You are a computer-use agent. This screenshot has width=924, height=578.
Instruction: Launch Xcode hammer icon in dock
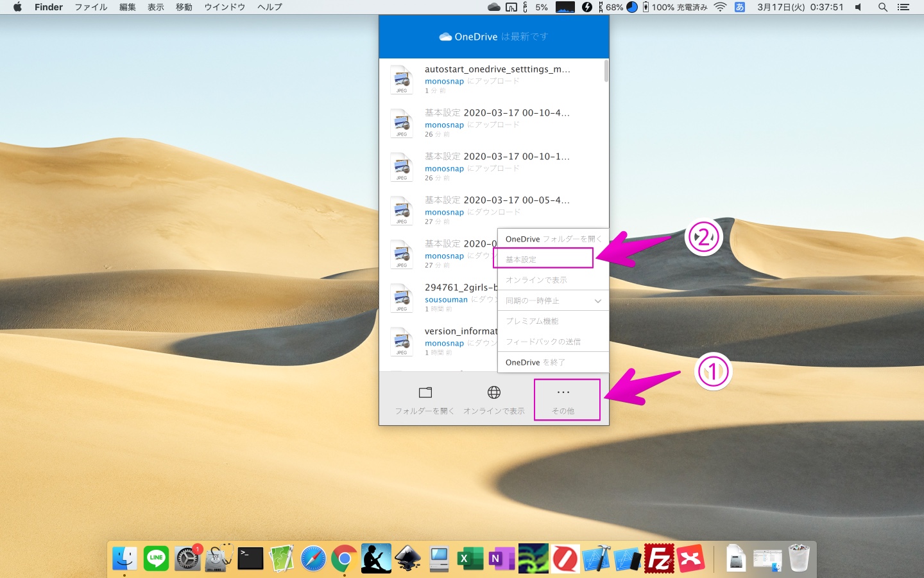click(x=596, y=558)
